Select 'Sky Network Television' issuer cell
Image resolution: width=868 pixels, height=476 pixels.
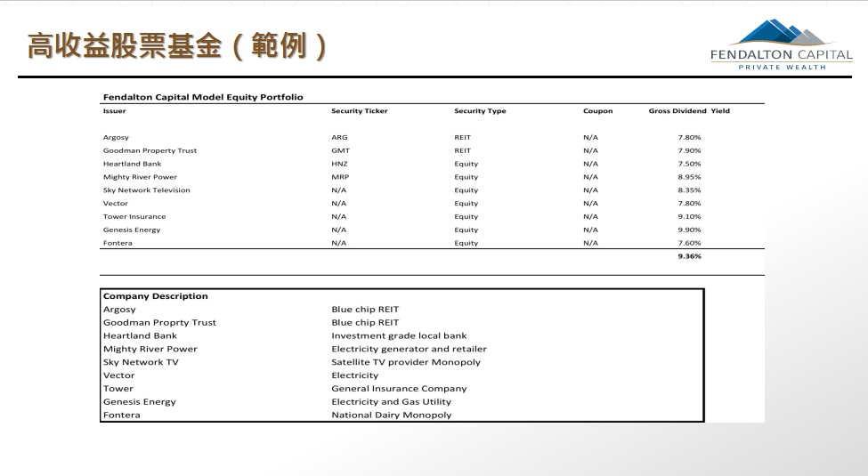pyautogui.click(x=147, y=190)
